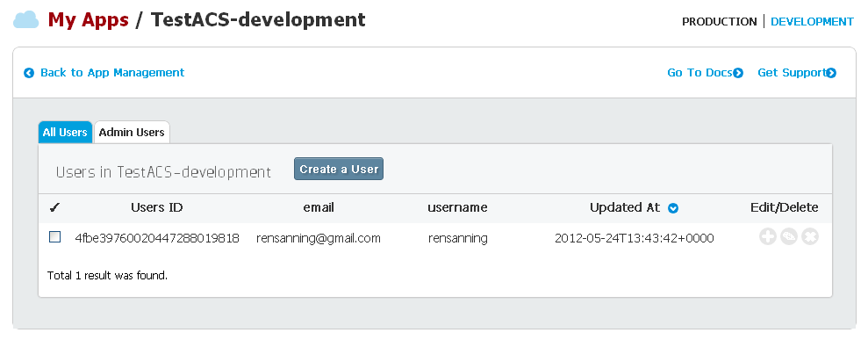Toggle the Updated At sort arrow
Screen dimensions: 868x340
click(x=673, y=208)
